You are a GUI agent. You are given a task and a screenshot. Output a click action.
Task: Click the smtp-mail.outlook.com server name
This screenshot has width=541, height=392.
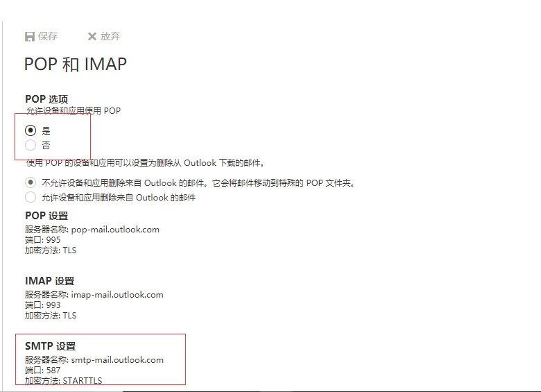pos(117,360)
